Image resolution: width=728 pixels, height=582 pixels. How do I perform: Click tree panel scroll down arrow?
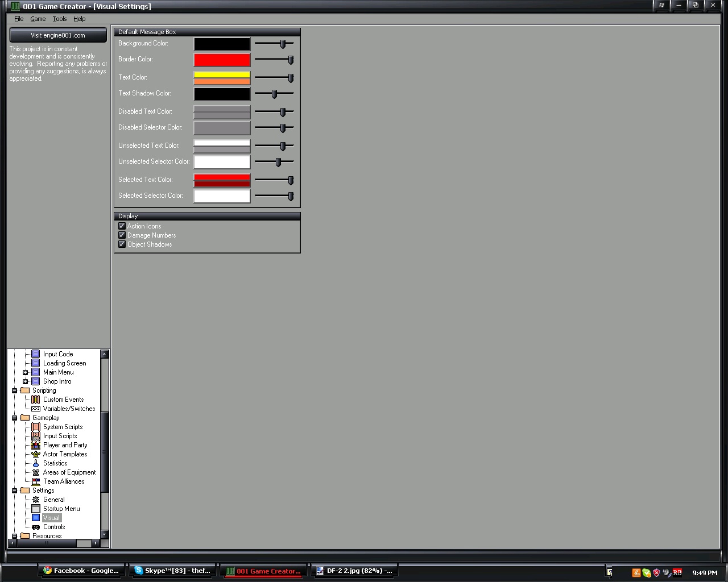pos(105,535)
